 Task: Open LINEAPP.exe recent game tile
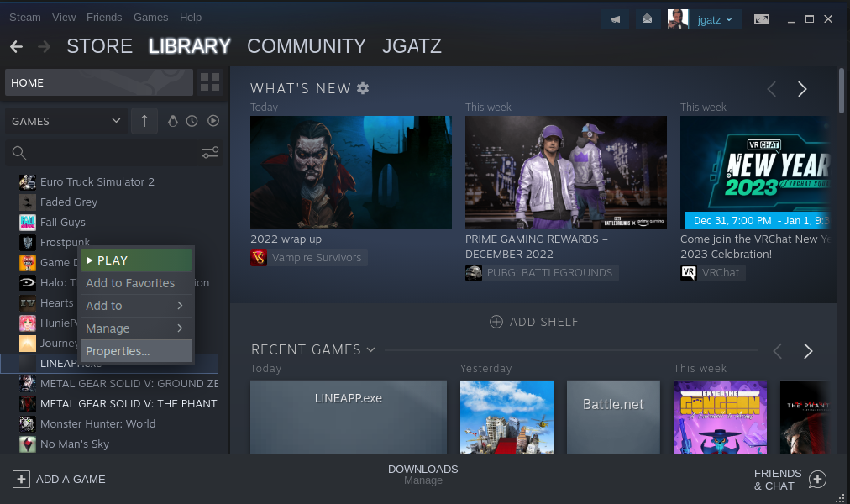pos(349,417)
